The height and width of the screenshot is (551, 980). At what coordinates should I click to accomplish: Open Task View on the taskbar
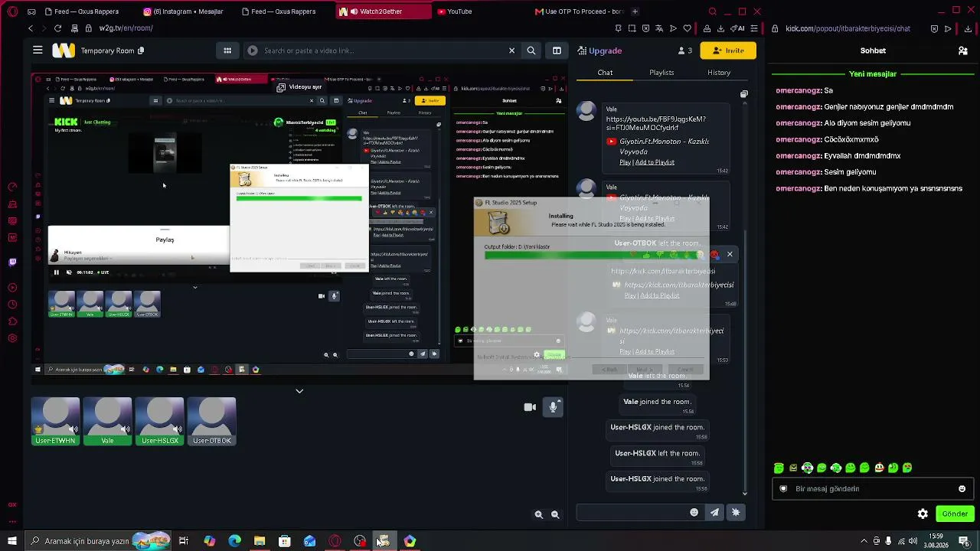[x=184, y=541]
